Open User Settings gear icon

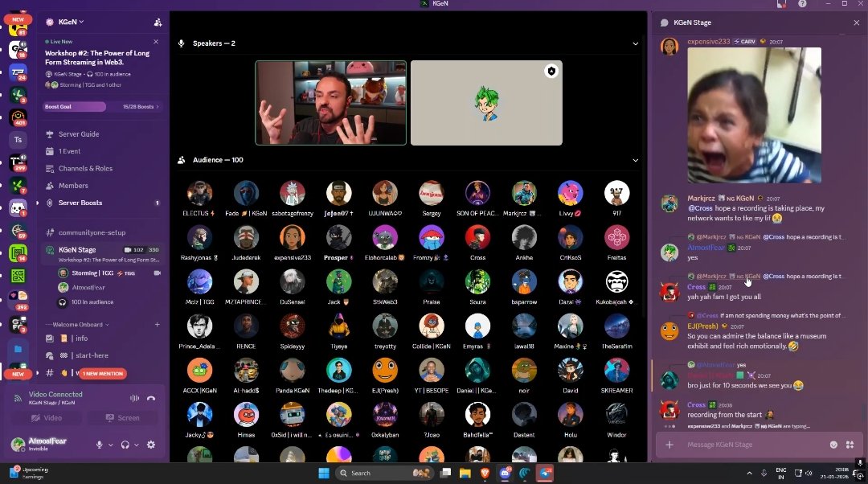[x=151, y=445]
